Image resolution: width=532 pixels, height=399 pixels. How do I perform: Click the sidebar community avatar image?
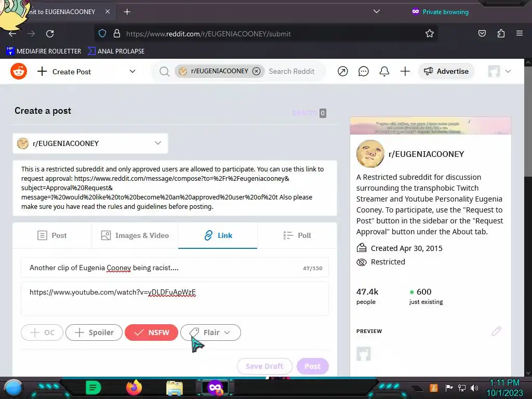point(370,154)
